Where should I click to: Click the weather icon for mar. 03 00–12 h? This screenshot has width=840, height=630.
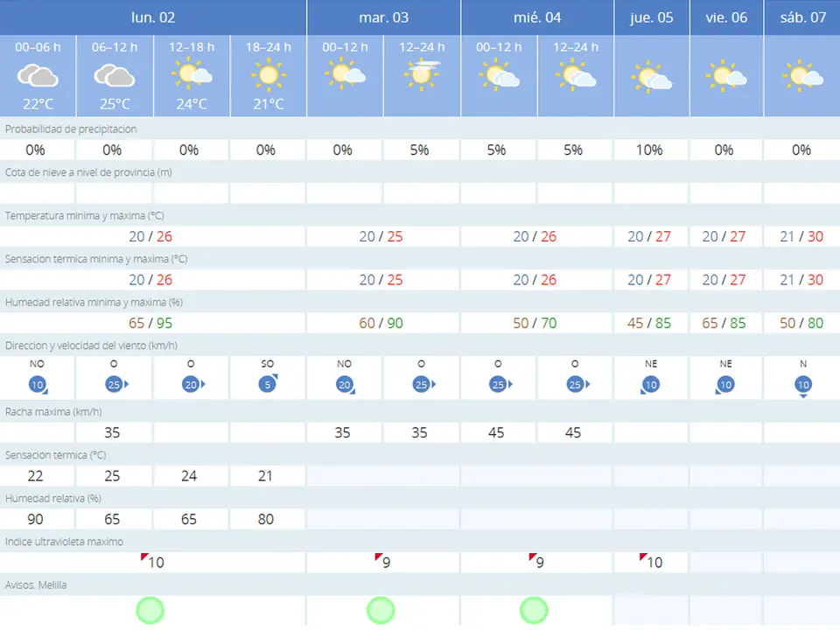pyautogui.click(x=345, y=73)
